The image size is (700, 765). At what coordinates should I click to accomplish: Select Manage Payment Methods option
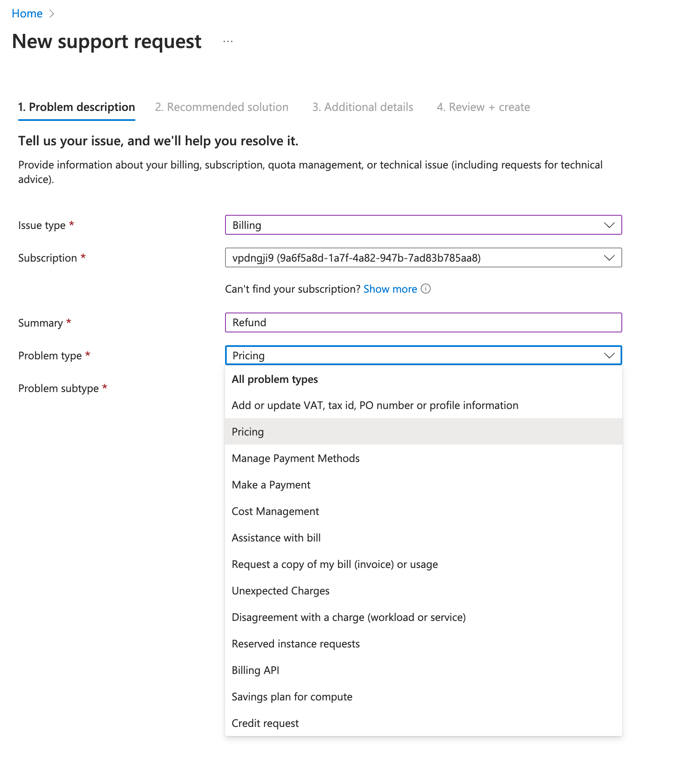[423, 458]
